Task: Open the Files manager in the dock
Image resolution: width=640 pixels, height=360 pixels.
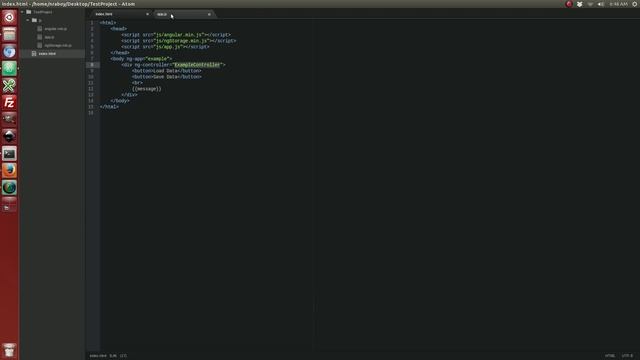Action: tap(9, 34)
